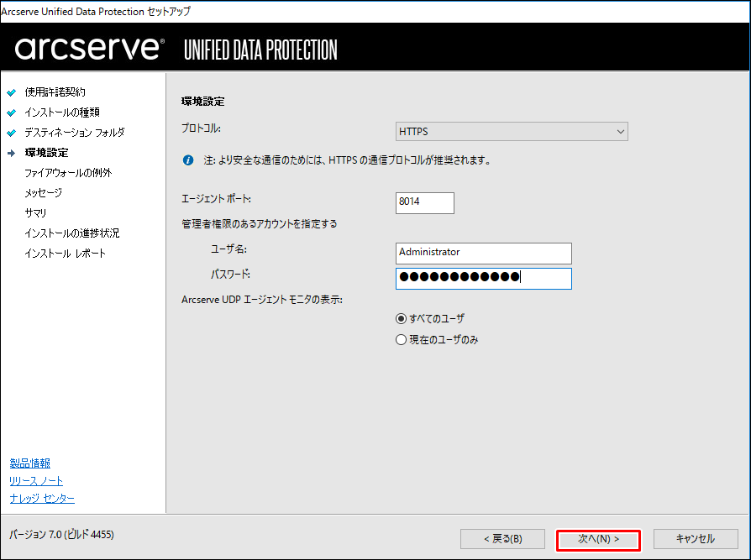The height and width of the screenshot is (560, 751).
Task: Select the 使用許諾契約 step in sidebar
Action: pyautogui.click(x=55, y=92)
